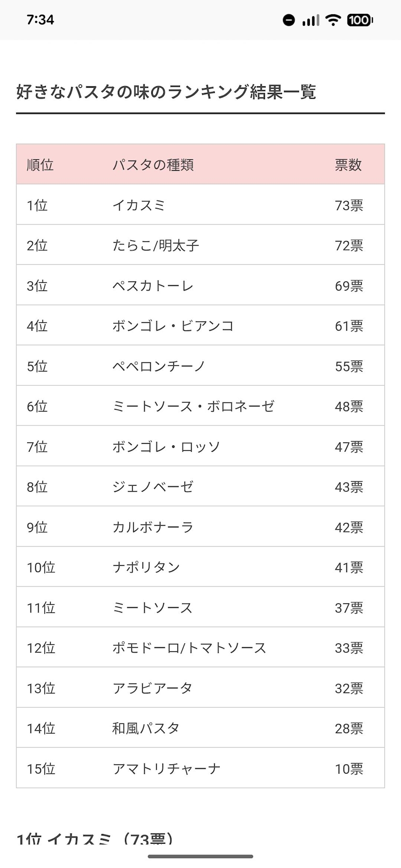This screenshot has height=868, width=401.
Task: Tap the 1位 イカスミ section heading
Action: click(95, 839)
